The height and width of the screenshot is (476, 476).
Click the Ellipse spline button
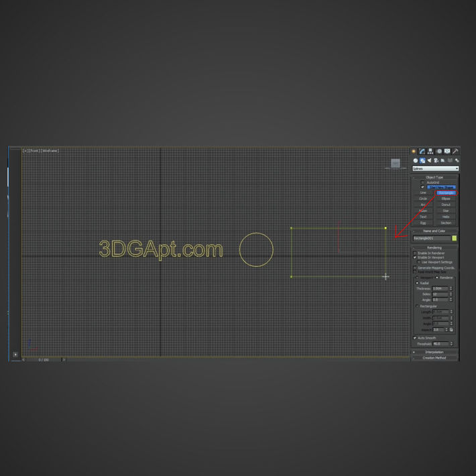click(446, 199)
